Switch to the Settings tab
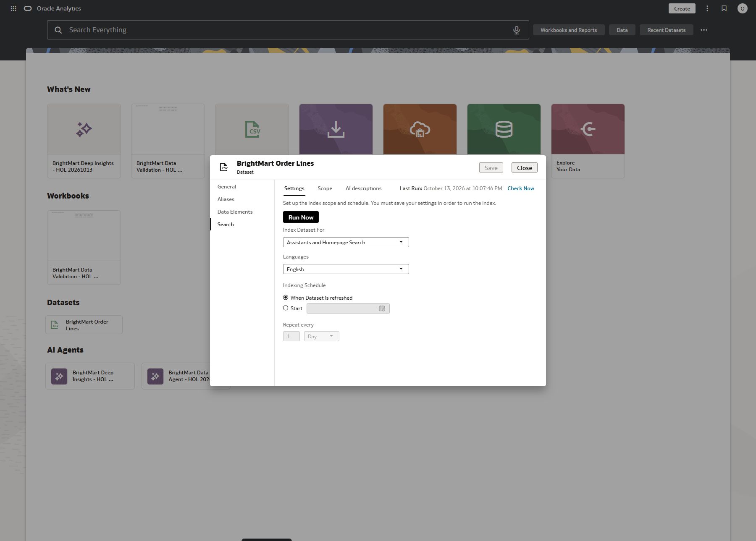 294,188
